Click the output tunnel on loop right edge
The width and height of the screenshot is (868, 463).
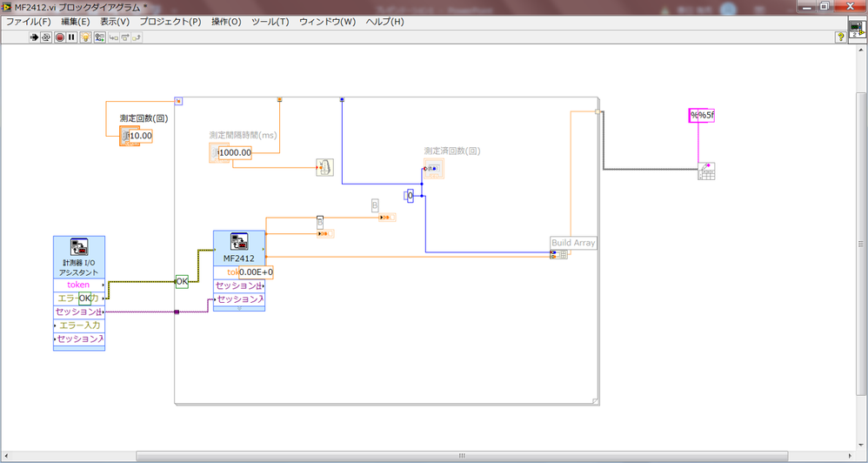pos(598,112)
